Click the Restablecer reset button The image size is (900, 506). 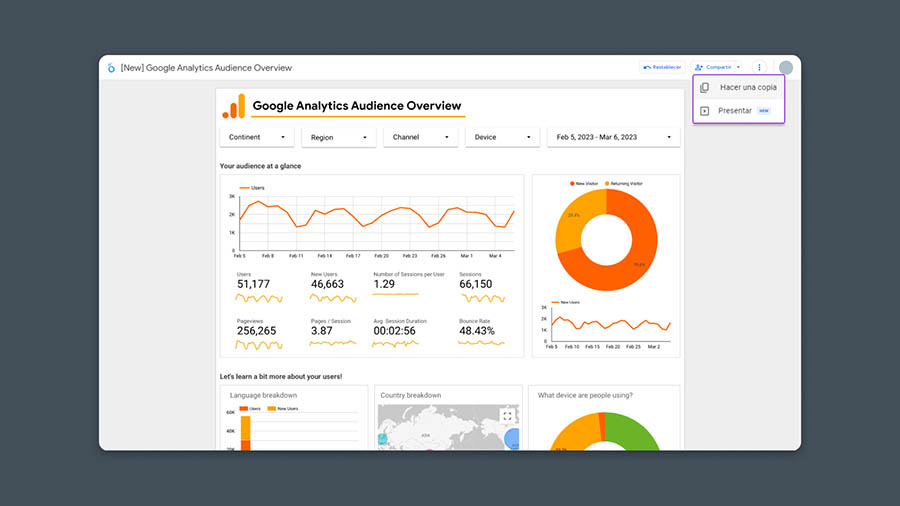(x=663, y=68)
